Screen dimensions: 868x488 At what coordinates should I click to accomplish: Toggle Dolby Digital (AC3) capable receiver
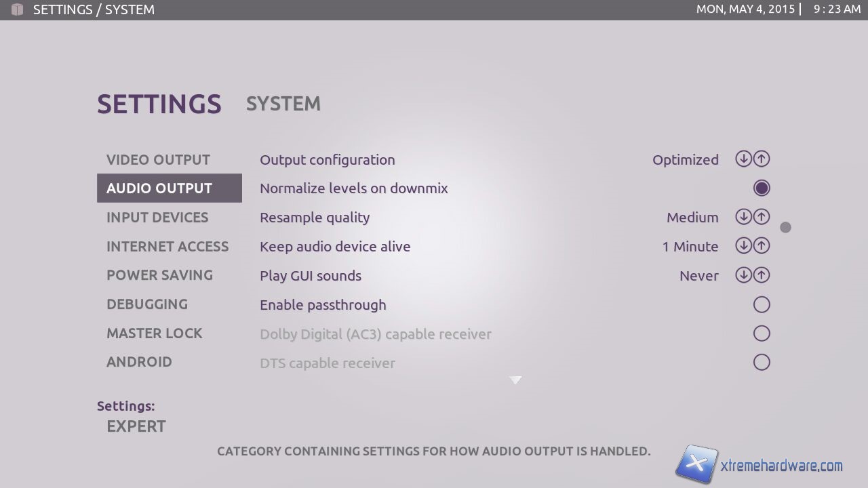coord(762,333)
